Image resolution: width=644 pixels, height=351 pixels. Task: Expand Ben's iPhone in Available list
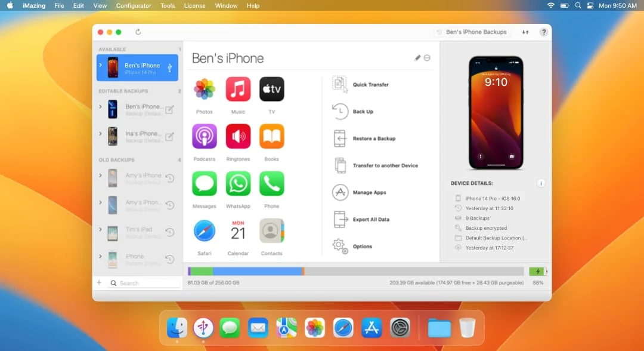[x=100, y=65]
